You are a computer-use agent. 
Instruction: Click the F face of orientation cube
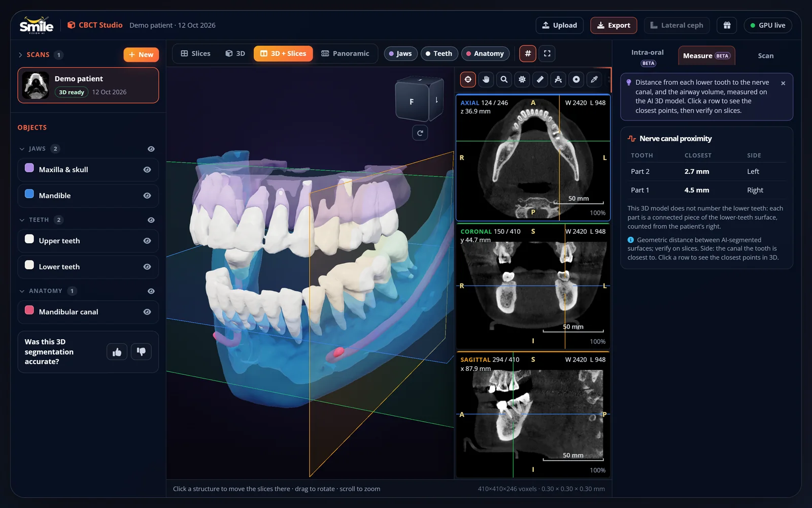click(412, 102)
